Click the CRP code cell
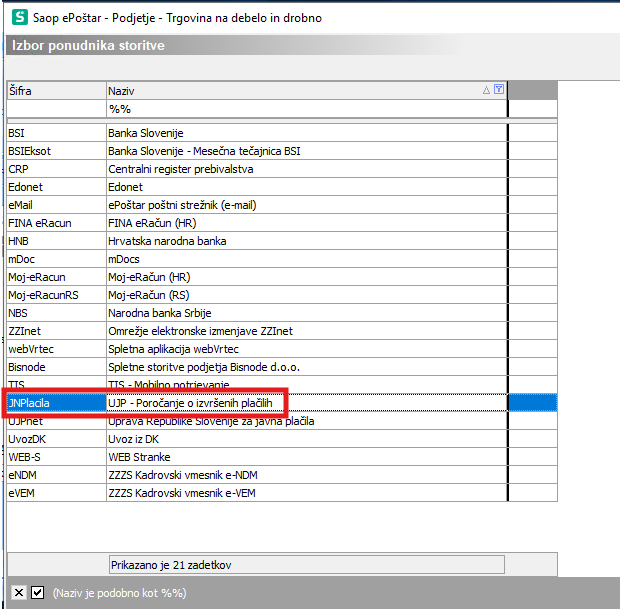Viewport: 620px width, 609px height. coord(57,169)
